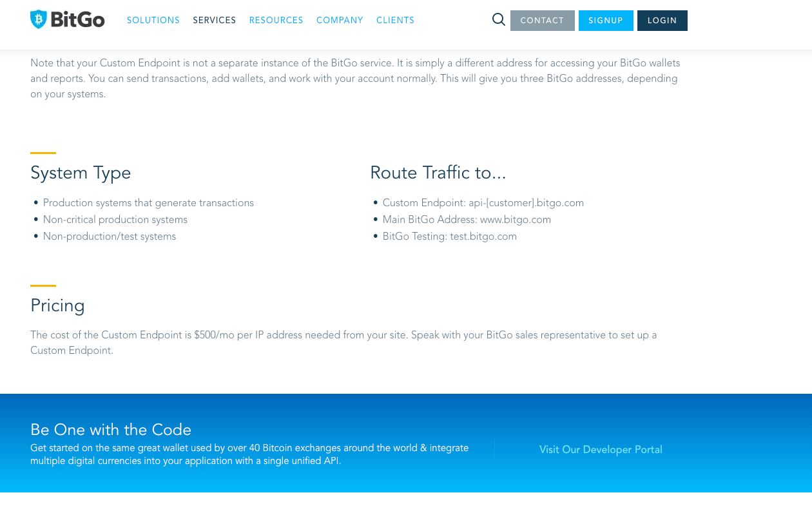Click 'Be One with the Code' heading
The image size is (812, 513).
point(111,430)
